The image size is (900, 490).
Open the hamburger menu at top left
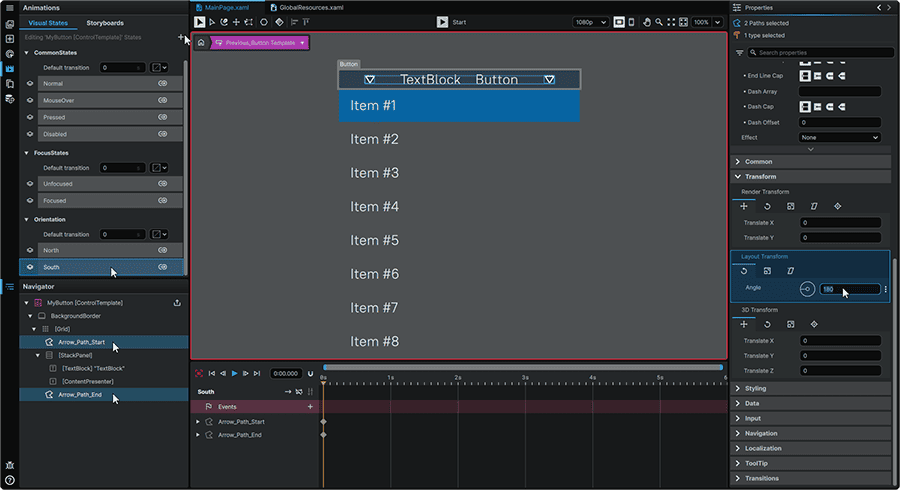[x=9, y=8]
